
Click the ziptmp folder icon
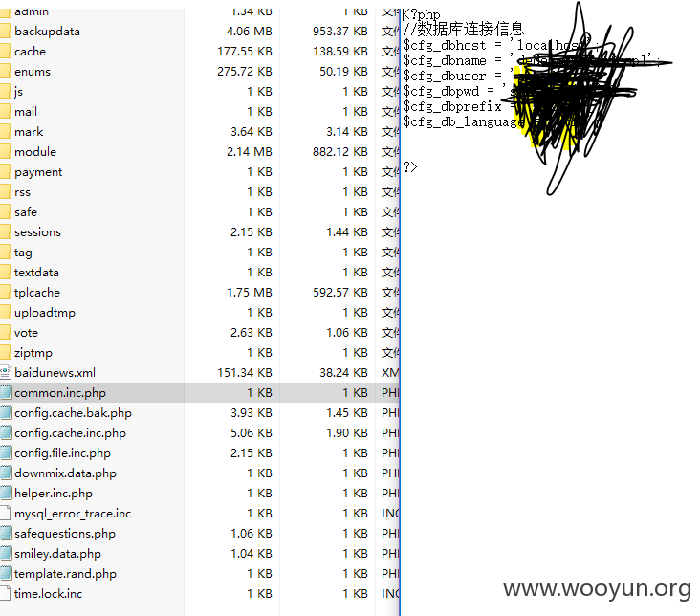pos(5,353)
